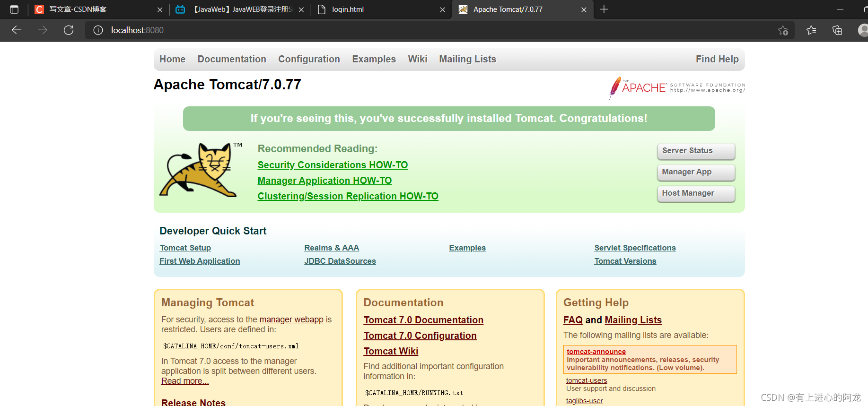This screenshot has height=406, width=868.
Task: Open Tomcat 7.0 Configuration link
Action: click(x=420, y=336)
